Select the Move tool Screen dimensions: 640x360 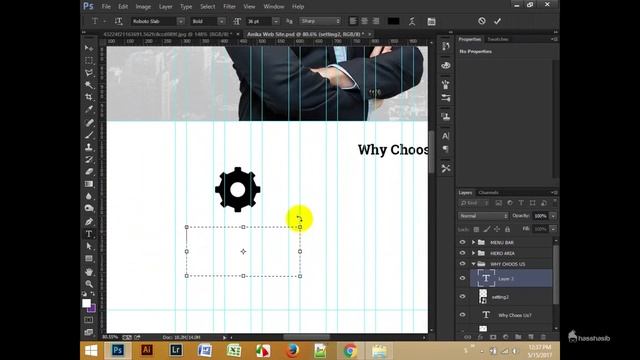[x=89, y=48]
